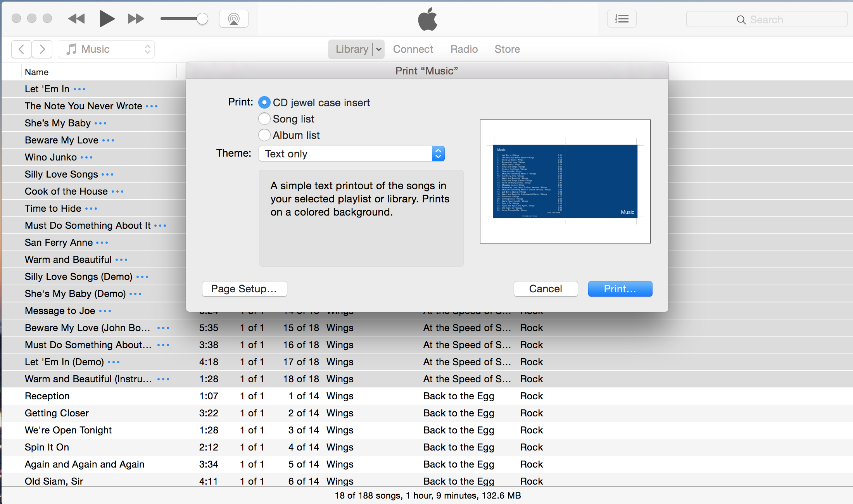Open Page Setup dialog

coord(244,289)
